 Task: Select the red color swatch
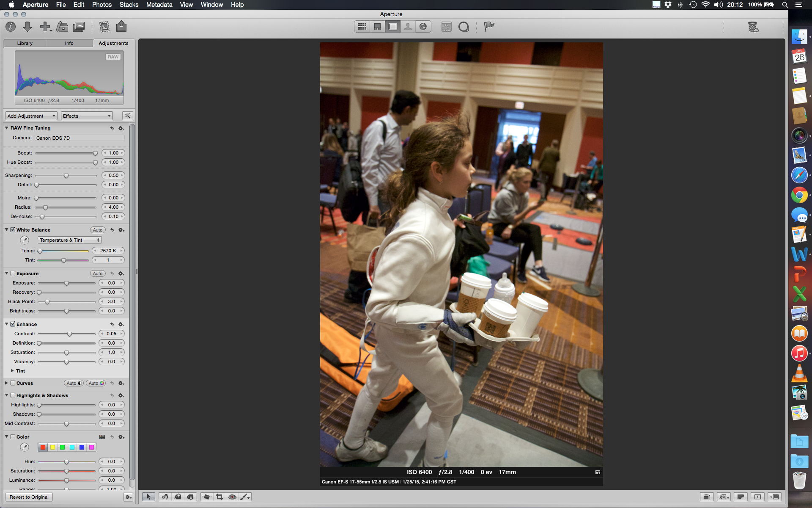tap(43, 447)
